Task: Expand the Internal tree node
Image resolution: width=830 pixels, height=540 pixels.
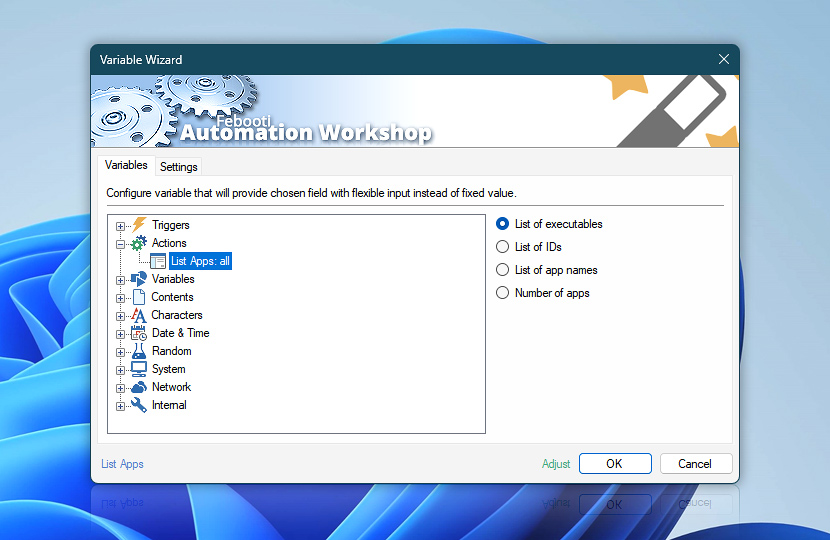Action: pyautogui.click(x=121, y=406)
